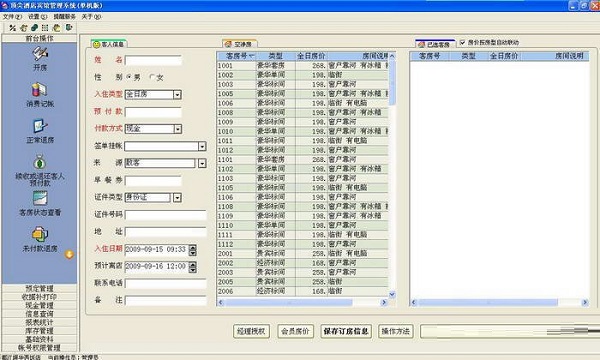600x360 pixels.
Task: Open the 续收或退还客人预付款 money bag icon
Action: [x=39, y=162]
